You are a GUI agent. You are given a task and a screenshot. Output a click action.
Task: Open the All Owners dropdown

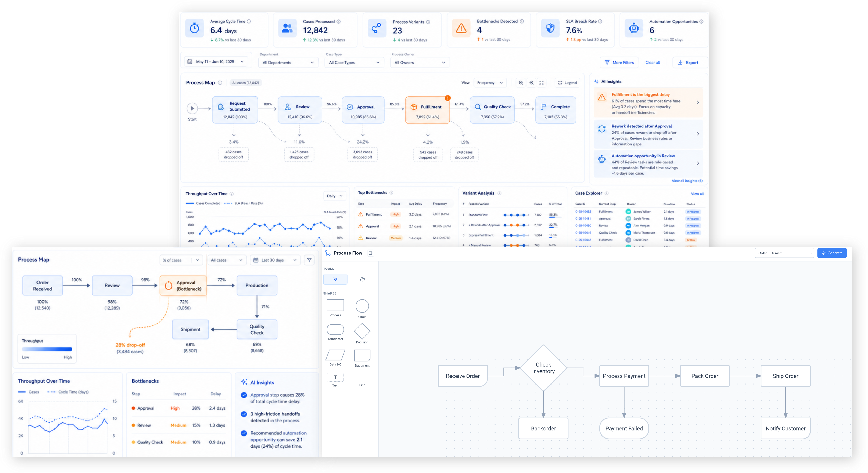point(420,63)
